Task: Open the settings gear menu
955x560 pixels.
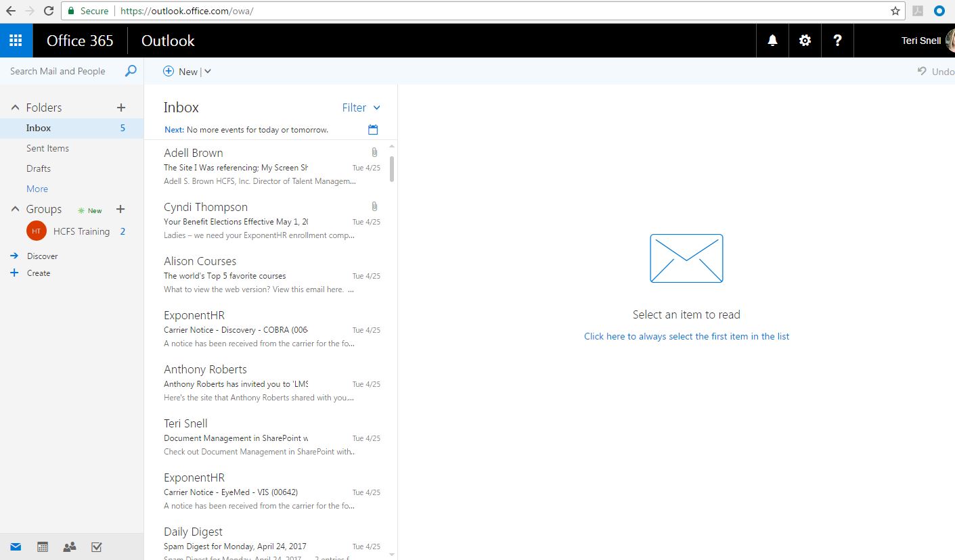Action: [x=805, y=41]
